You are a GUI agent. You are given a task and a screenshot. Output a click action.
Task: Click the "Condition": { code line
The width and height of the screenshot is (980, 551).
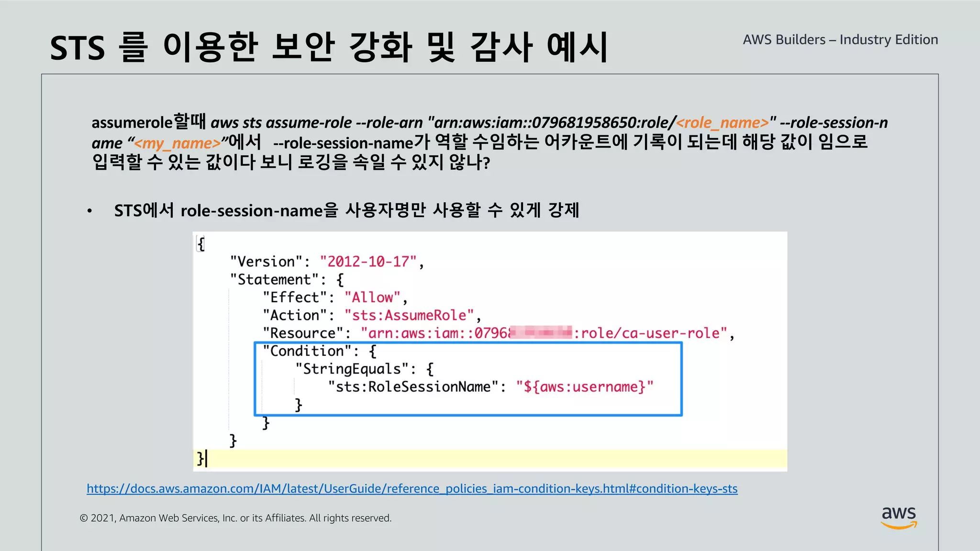tap(320, 351)
